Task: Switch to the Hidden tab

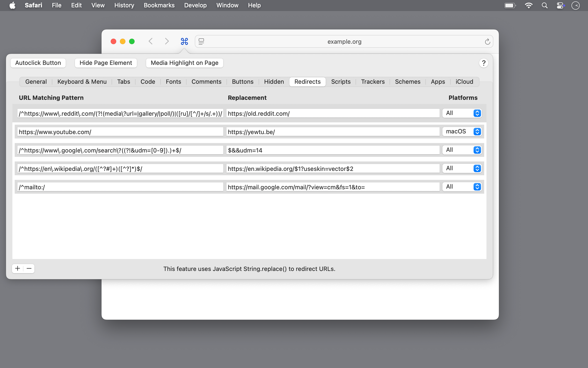Action: pyautogui.click(x=274, y=82)
